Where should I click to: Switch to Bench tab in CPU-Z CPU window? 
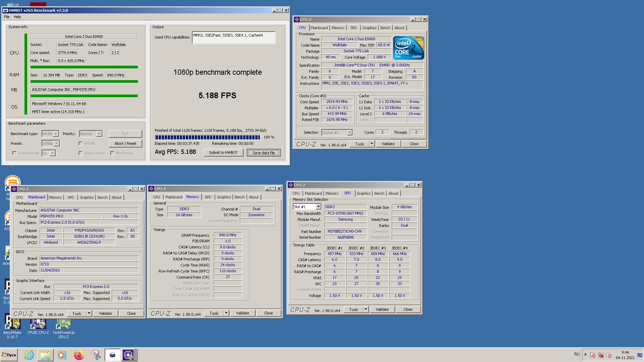[385, 28]
